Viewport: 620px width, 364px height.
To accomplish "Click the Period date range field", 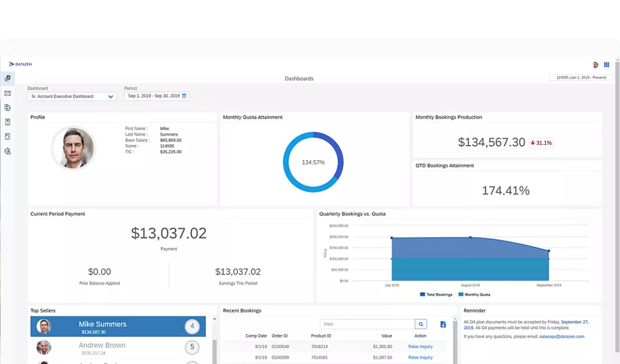I will [156, 96].
